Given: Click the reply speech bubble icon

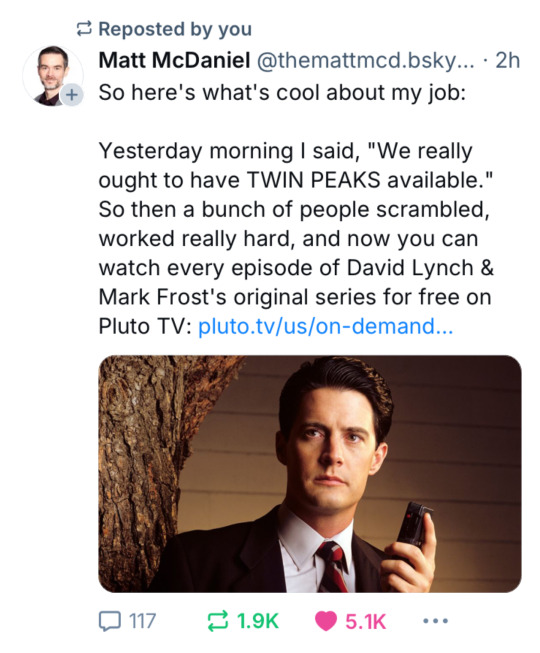Looking at the screenshot, I should 110,621.
